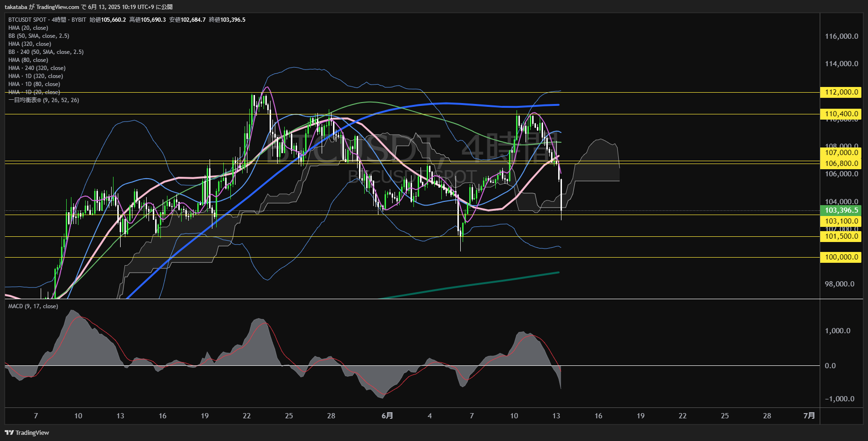Screen dimensions: 868x441
Task: Click the 112,000.0 yellow price tag
Action: click(x=841, y=92)
